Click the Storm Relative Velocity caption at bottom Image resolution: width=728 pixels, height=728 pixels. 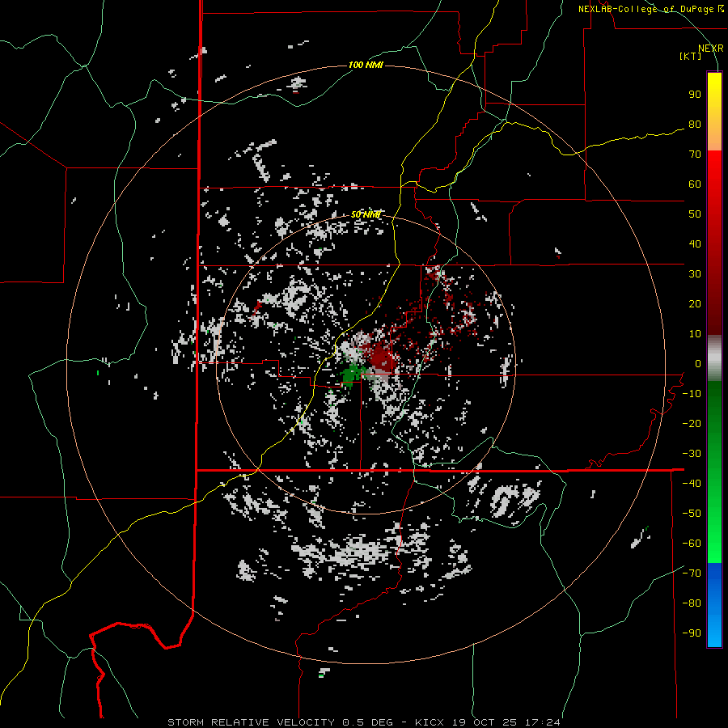[x=363, y=722]
